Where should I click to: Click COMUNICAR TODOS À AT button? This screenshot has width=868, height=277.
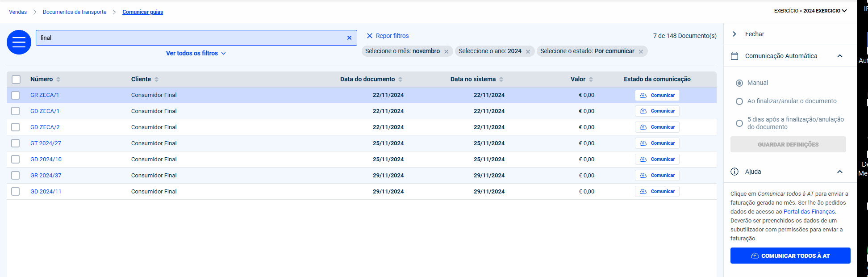click(x=790, y=256)
